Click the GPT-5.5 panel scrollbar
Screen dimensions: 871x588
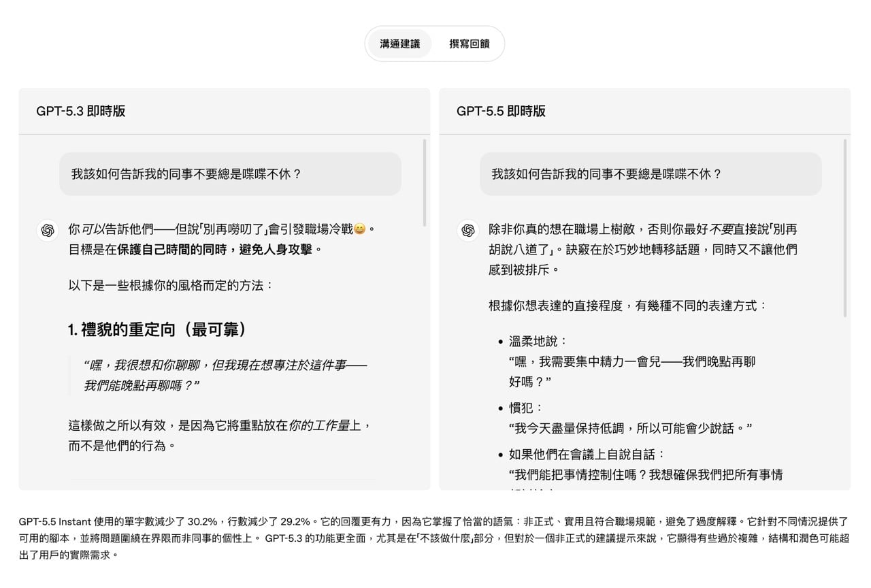pyautogui.click(x=845, y=228)
